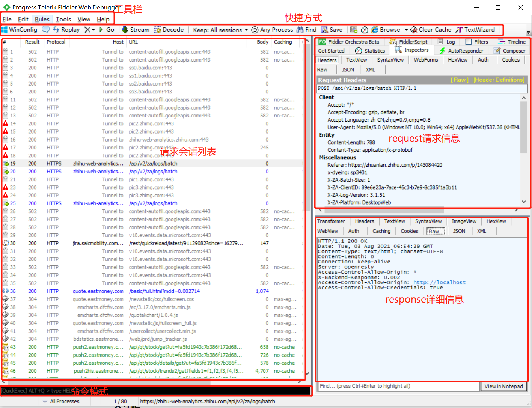Open the ImageView response tab
This screenshot has height=408, width=532.
point(464,221)
